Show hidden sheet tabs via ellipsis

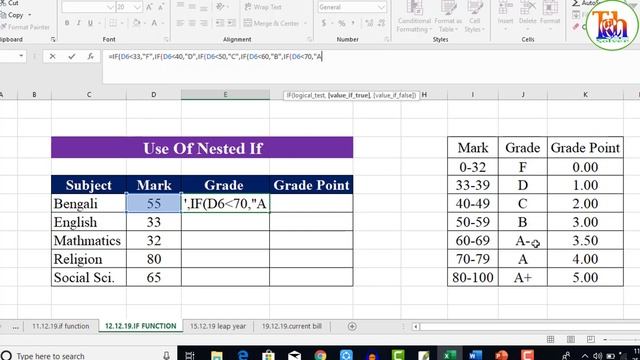(16, 327)
